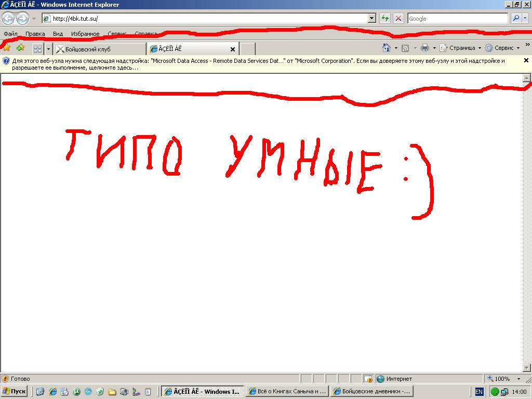Image resolution: width=532 pixels, height=399 pixels.
Task: Expand the Home button dropdown arrow
Action: (x=395, y=48)
